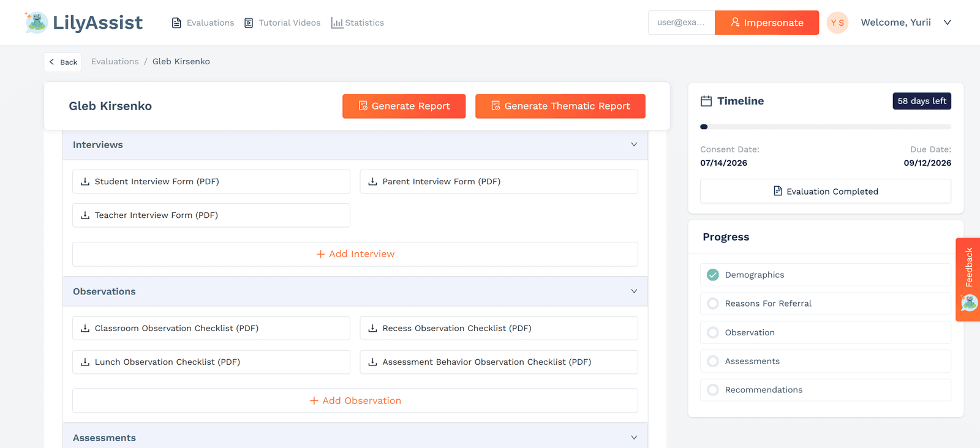980x448 pixels.
Task: Click download icon for Recess Observation Checklist
Action: (372, 329)
